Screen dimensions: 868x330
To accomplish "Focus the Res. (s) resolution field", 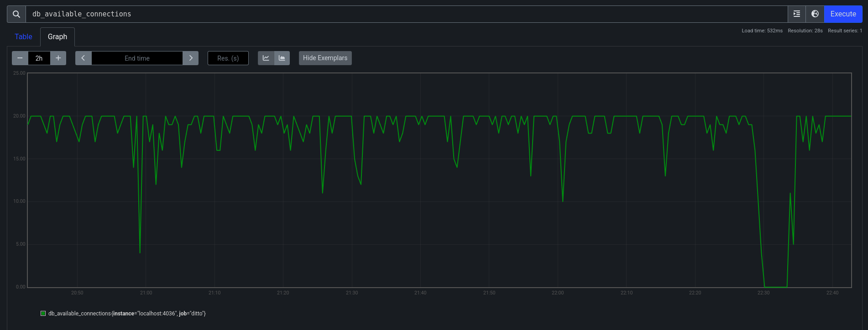I will pyautogui.click(x=228, y=58).
